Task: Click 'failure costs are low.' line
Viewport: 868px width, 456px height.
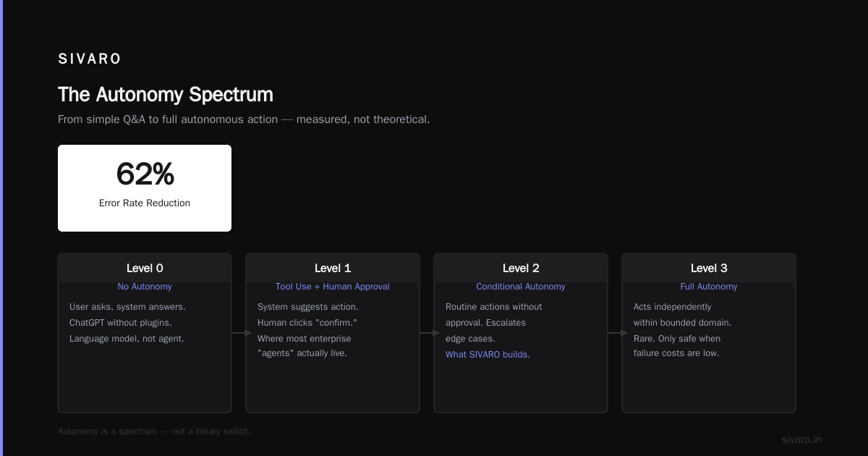Action: click(676, 353)
